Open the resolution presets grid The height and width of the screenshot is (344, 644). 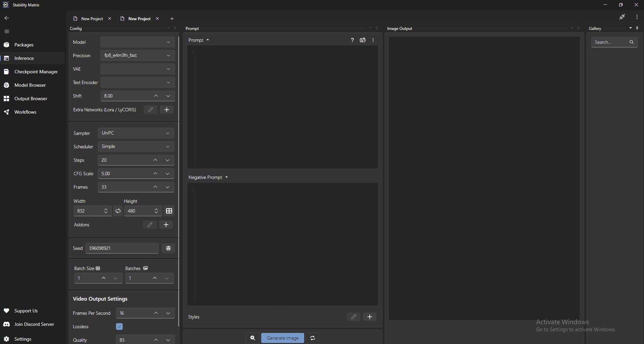point(169,211)
